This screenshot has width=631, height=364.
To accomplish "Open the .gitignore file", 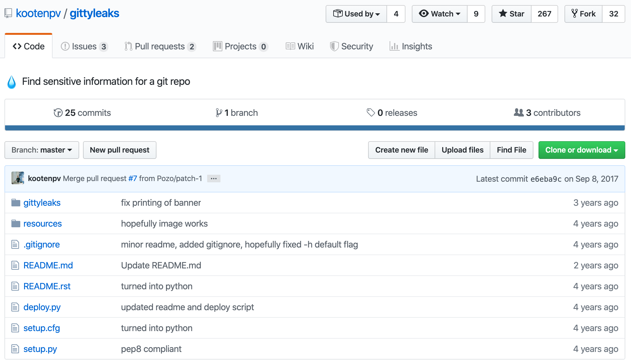I will [41, 244].
